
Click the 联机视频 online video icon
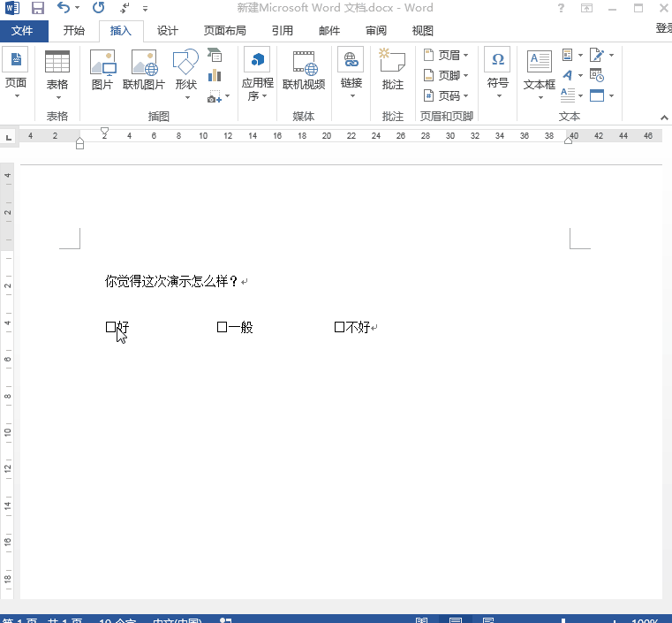tap(306, 62)
